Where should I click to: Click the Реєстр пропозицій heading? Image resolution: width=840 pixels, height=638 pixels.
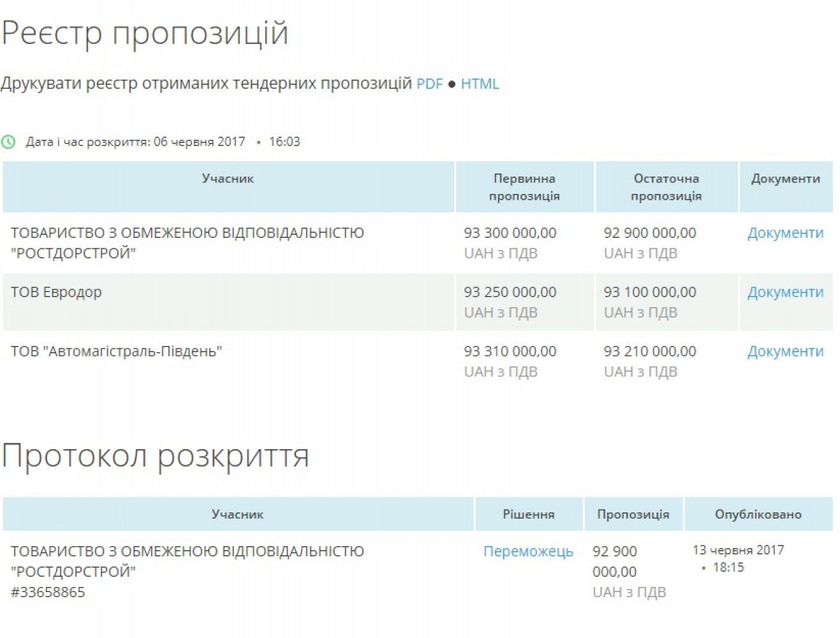pos(145,33)
